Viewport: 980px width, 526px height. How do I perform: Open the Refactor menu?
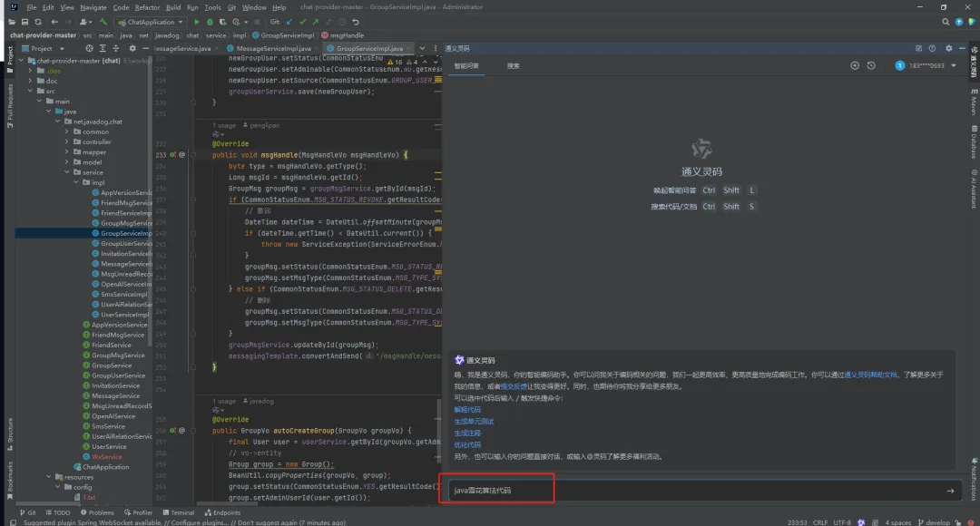point(147,7)
